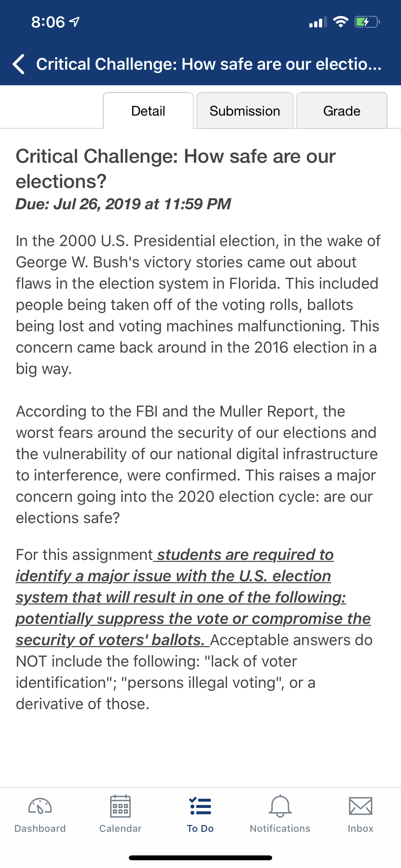Open the Notifications bell icon
The height and width of the screenshot is (868, 401).
(x=280, y=806)
